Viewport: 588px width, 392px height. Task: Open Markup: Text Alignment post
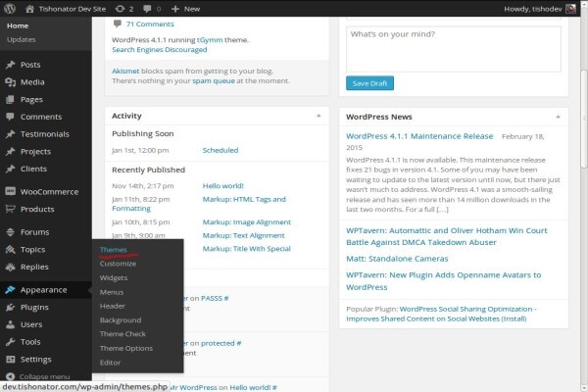click(x=243, y=235)
